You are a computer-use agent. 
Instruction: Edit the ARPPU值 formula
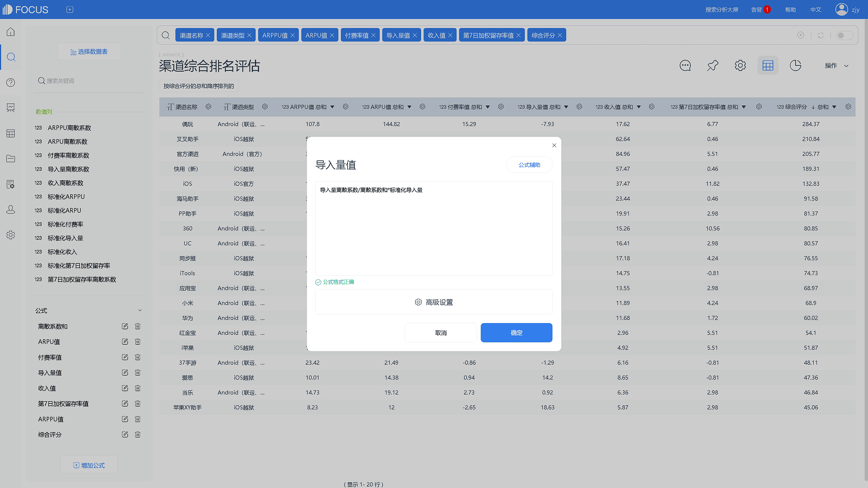(125, 419)
